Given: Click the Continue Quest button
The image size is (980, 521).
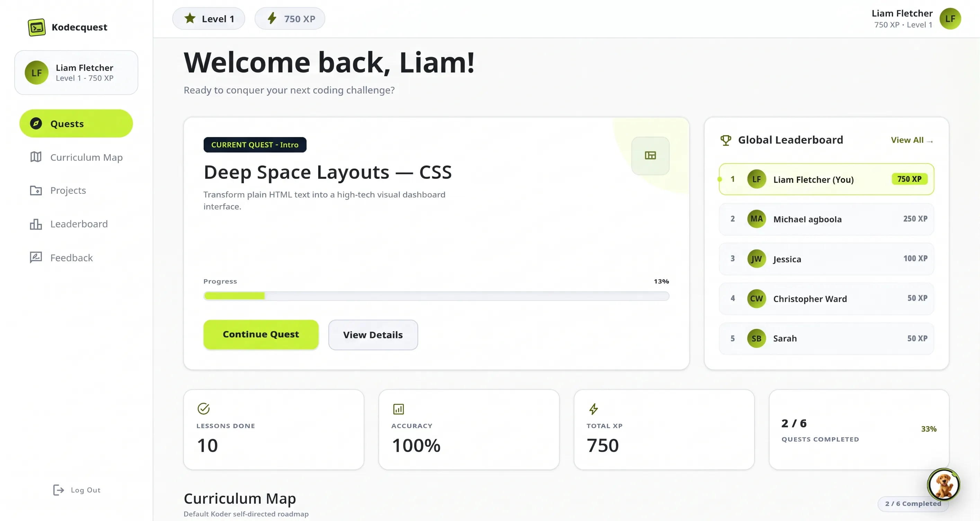Looking at the screenshot, I should click(261, 334).
